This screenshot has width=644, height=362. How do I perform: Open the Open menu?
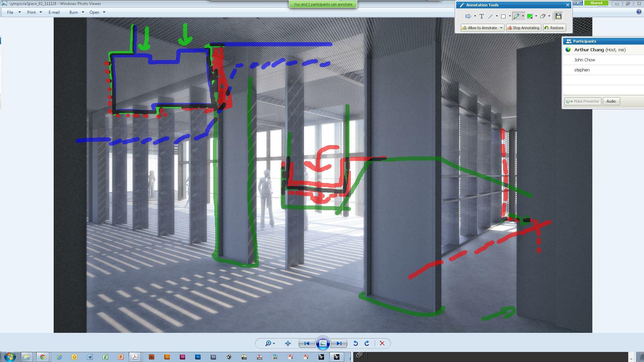coord(97,12)
